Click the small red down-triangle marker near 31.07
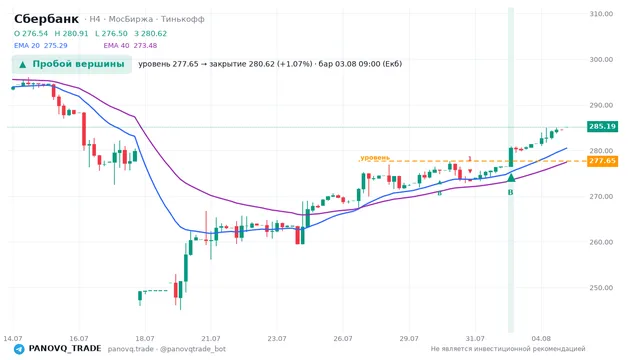Screen dimensions: 640x360 coord(470,171)
